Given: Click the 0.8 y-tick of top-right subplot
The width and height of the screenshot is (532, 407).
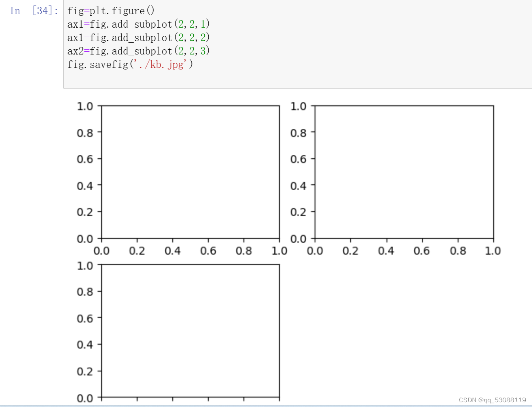Looking at the screenshot, I should [298, 133].
